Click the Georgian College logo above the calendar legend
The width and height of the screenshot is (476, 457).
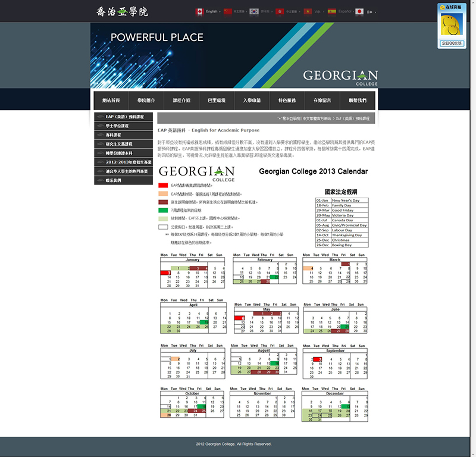coord(197,174)
